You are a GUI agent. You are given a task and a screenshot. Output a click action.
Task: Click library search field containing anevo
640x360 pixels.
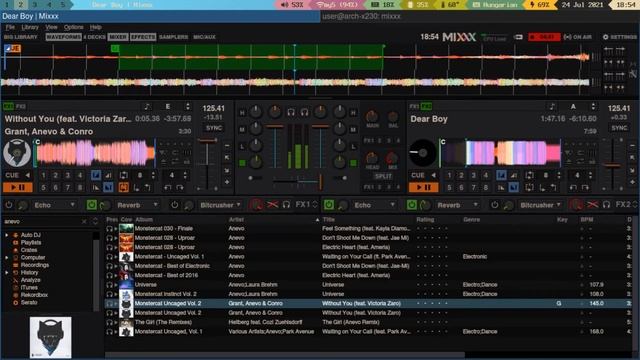[41, 221]
